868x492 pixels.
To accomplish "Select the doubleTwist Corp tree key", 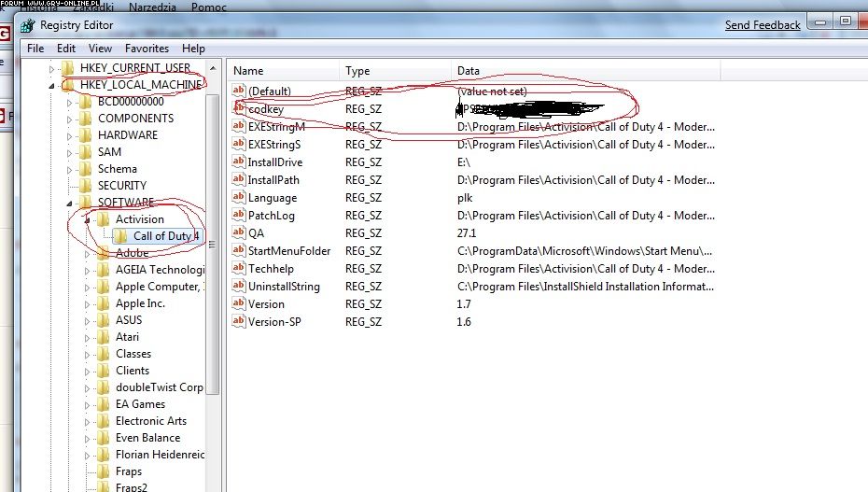I will [160, 387].
